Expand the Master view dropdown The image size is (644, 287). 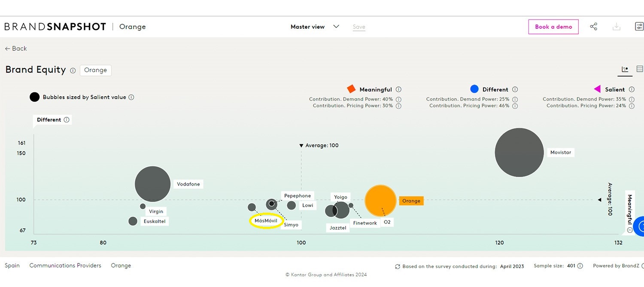pos(336,26)
